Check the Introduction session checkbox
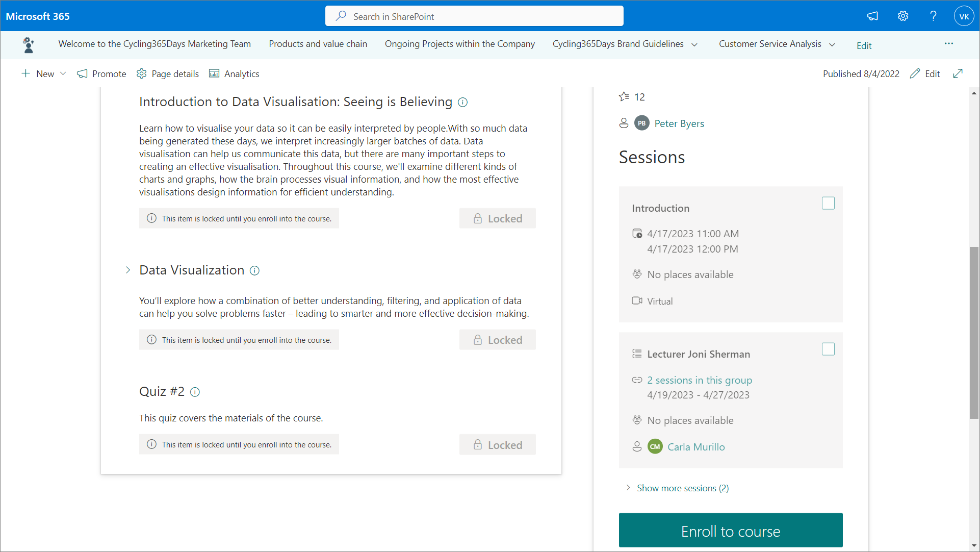Image resolution: width=980 pixels, height=552 pixels. pyautogui.click(x=828, y=204)
